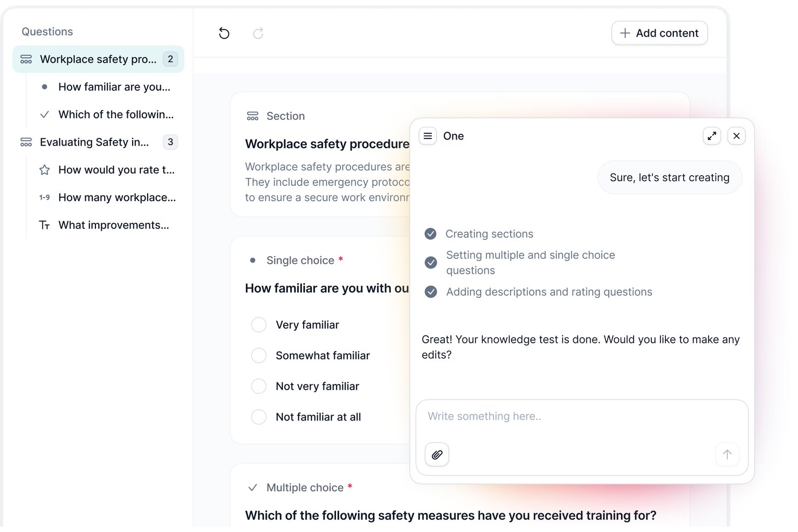The width and height of the screenshot is (798, 532).
Task: Click section icon beside Evaluating Safety in...
Action: 26,142
